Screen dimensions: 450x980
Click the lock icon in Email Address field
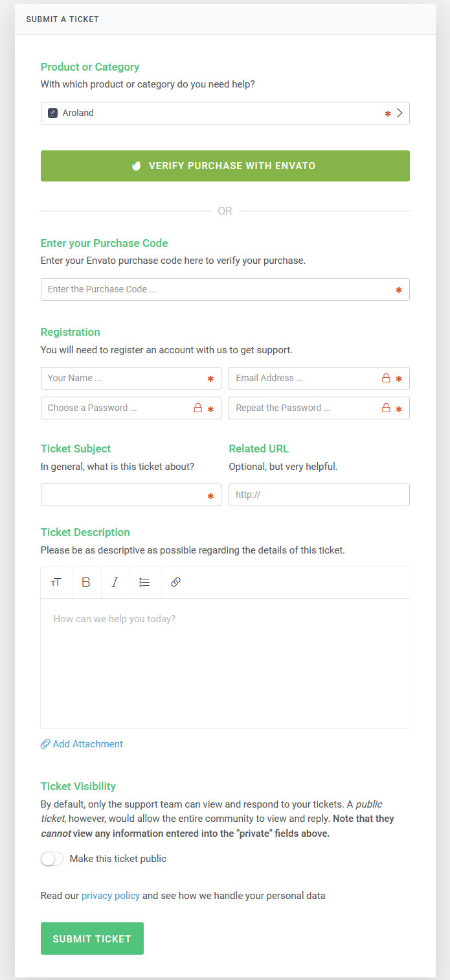coord(386,378)
